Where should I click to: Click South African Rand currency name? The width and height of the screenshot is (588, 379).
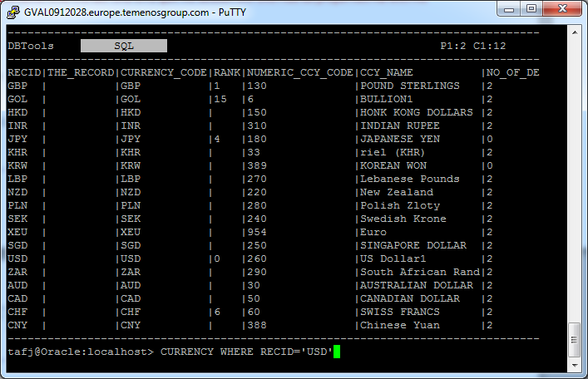pos(420,272)
